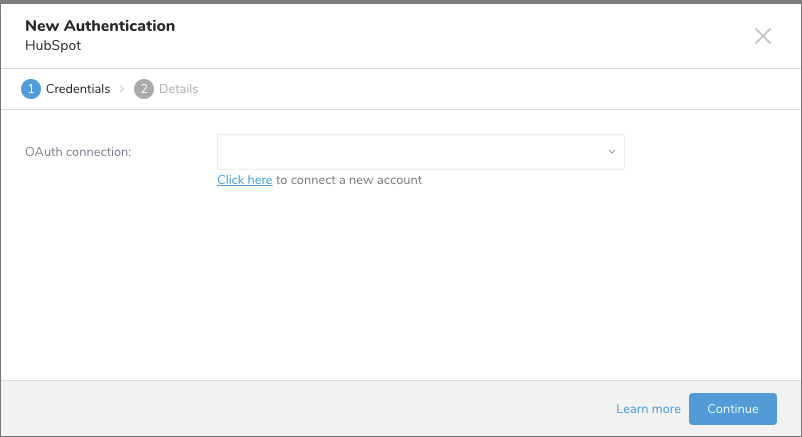Click the "to connect a new account" text

[x=349, y=180]
